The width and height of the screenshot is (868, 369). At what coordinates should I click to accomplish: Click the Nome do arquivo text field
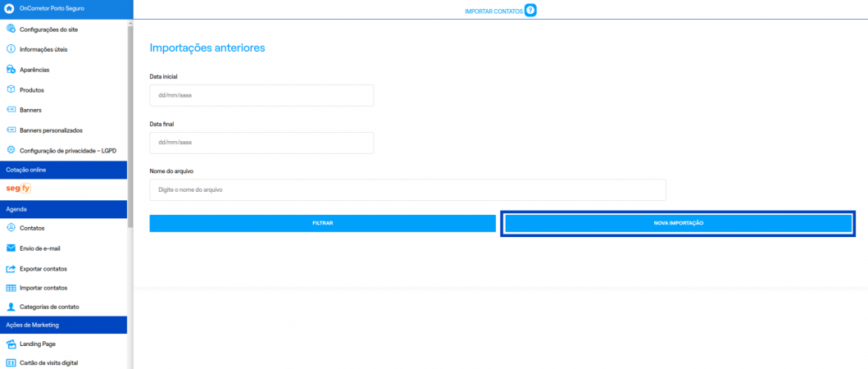[407, 189]
